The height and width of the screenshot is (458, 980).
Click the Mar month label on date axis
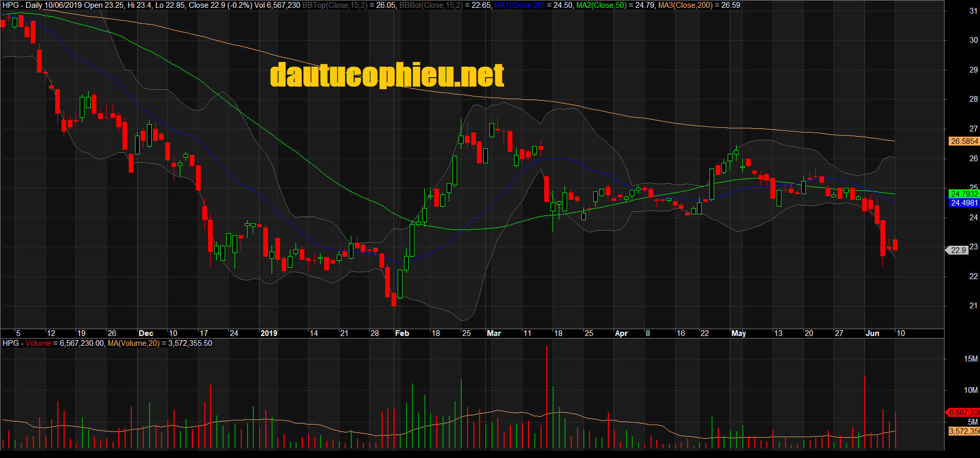coord(494,333)
